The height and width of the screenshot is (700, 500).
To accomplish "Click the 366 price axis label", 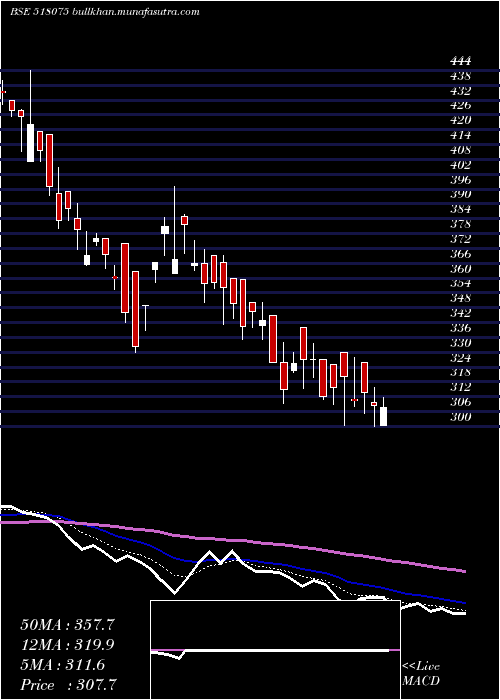I will tap(460, 254).
